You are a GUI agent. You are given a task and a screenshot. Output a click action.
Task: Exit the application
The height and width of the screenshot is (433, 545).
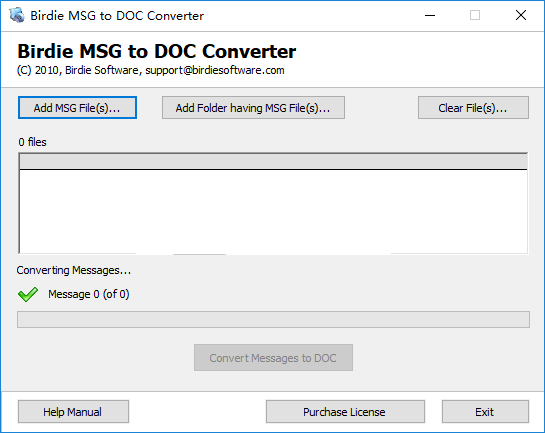[485, 412]
